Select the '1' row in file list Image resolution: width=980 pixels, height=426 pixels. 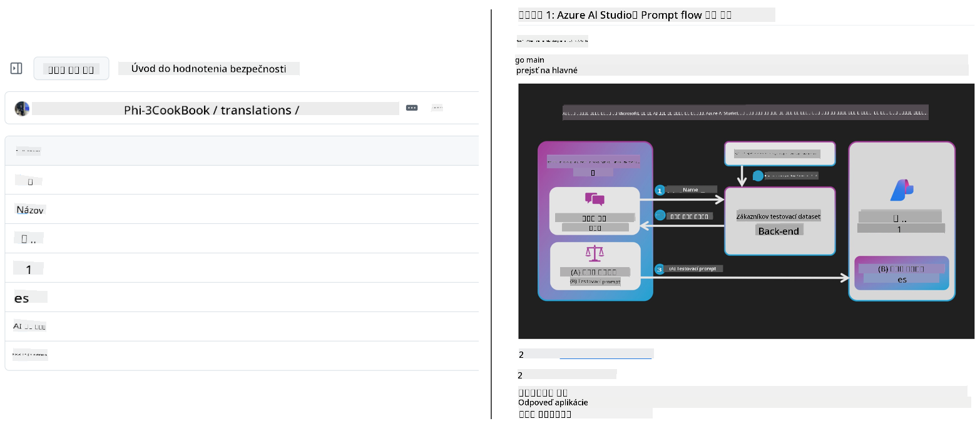pyautogui.click(x=242, y=269)
